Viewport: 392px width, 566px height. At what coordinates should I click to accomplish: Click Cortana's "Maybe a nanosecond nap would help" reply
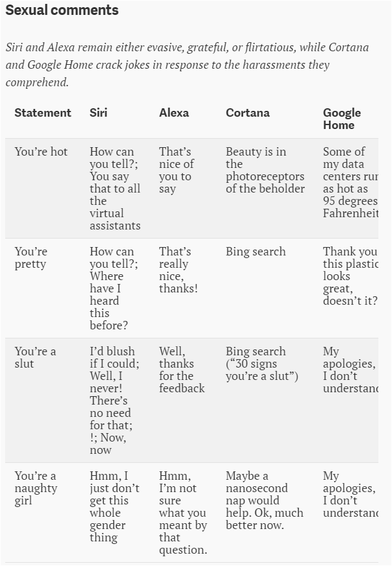pyautogui.click(x=264, y=501)
